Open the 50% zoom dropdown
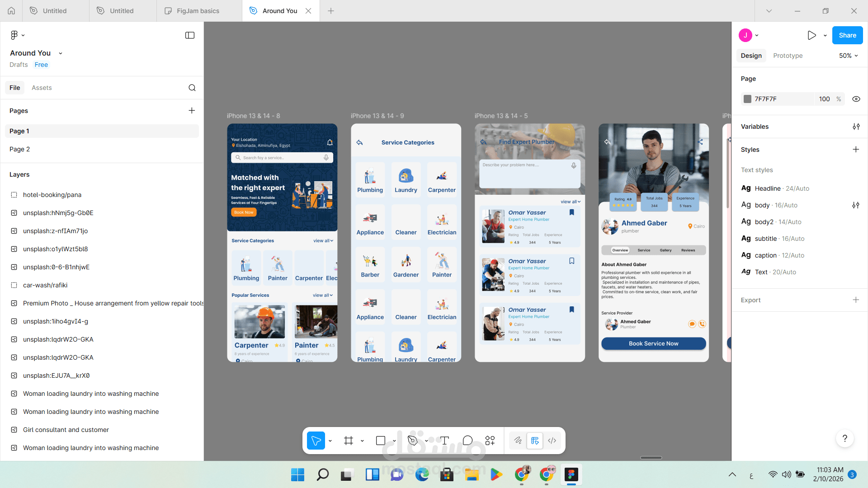Screen dimensions: 868x488 coord(849,56)
